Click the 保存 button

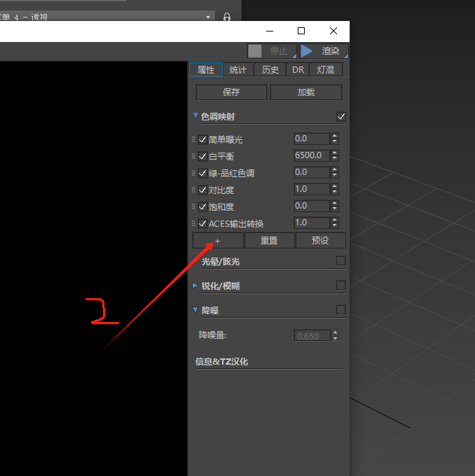point(231,92)
